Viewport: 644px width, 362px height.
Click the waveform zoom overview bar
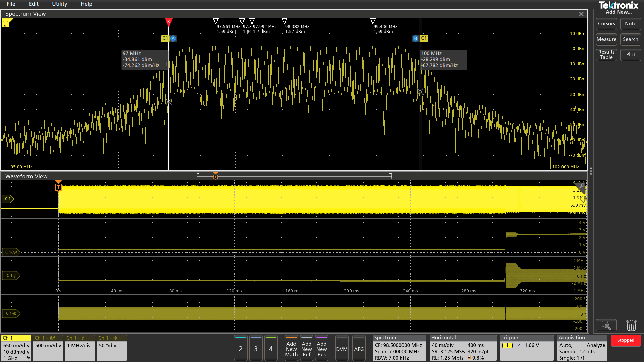pos(294,176)
